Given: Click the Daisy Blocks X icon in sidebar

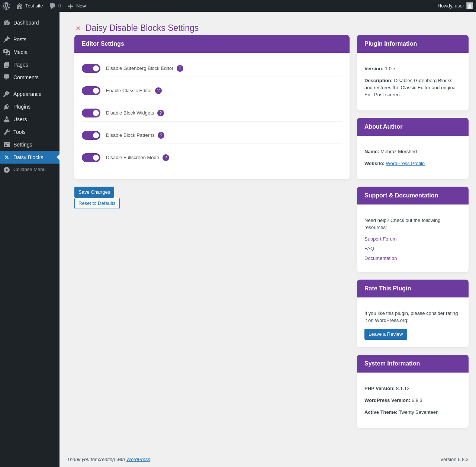Looking at the screenshot, I should (x=7, y=157).
